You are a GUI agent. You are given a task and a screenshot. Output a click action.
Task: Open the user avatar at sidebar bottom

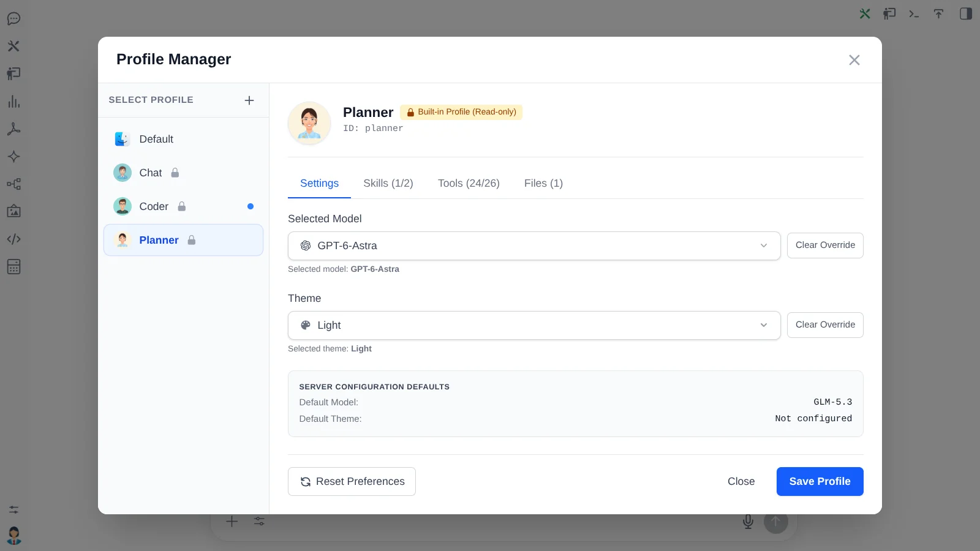13,536
